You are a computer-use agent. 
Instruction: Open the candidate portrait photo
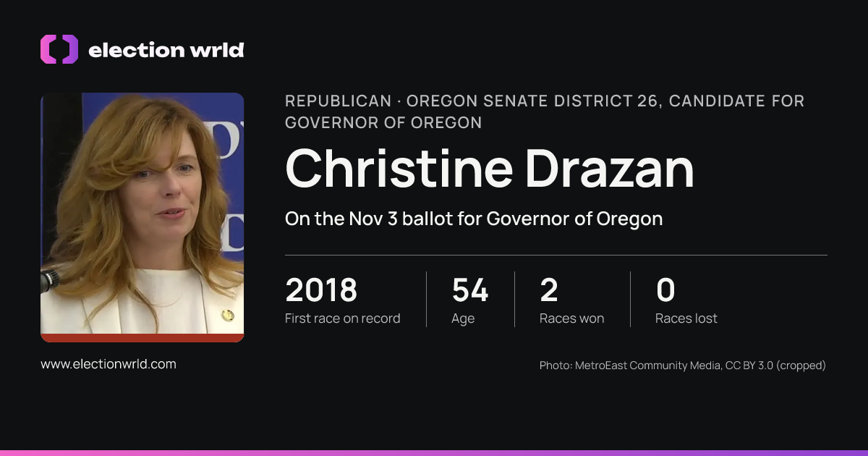(x=142, y=217)
